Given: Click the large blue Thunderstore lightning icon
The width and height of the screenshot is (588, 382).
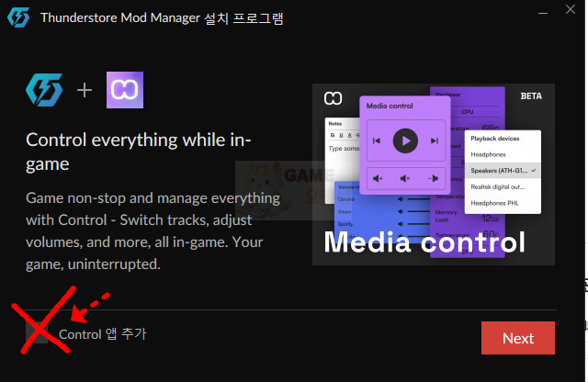Looking at the screenshot, I should [x=44, y=90].
